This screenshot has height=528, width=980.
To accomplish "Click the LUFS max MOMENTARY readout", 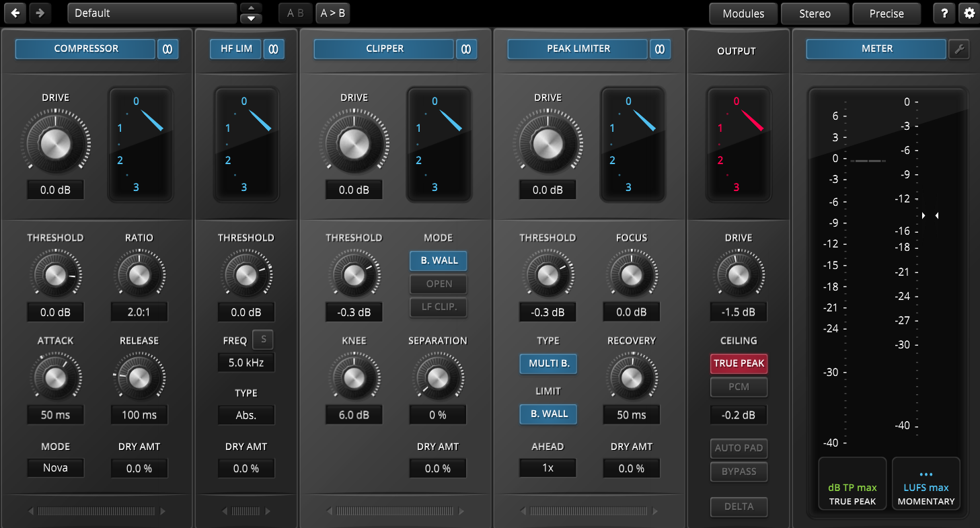I will coord(926,483).
